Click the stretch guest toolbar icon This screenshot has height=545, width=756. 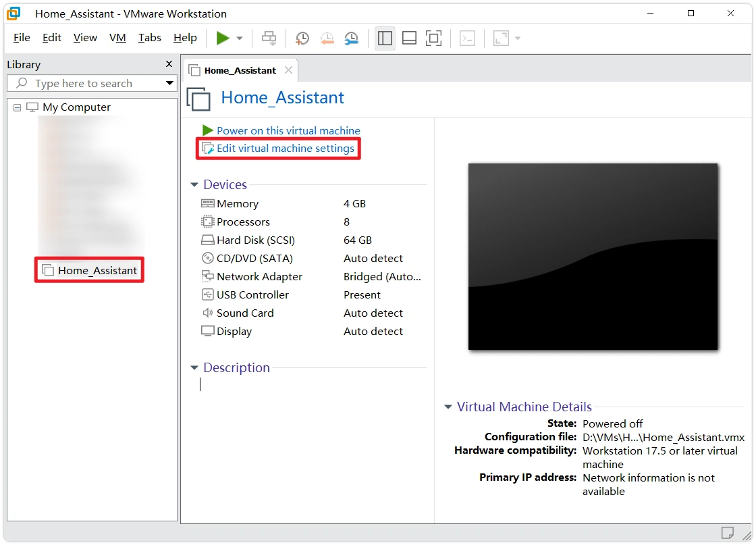pos(501,38)
